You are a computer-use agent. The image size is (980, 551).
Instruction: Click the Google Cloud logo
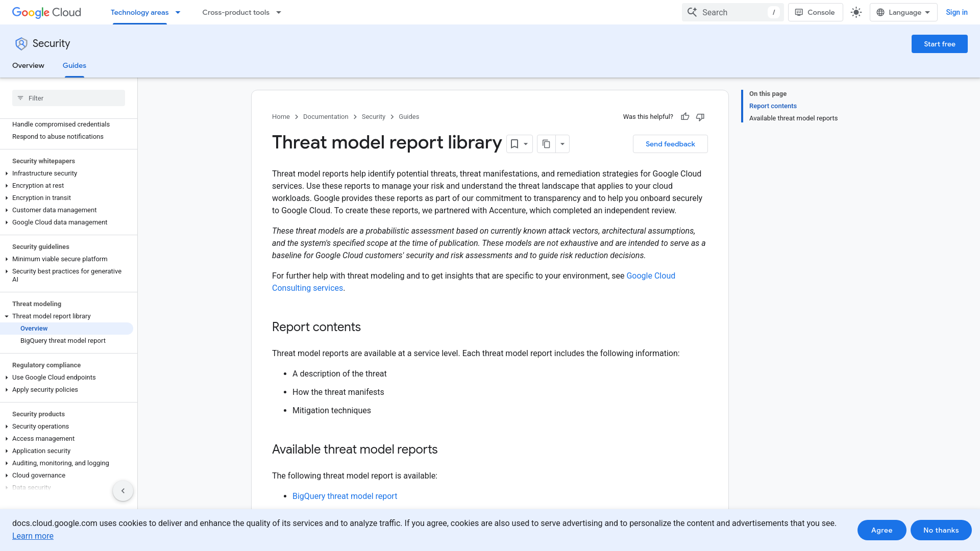tap(46, 12)
